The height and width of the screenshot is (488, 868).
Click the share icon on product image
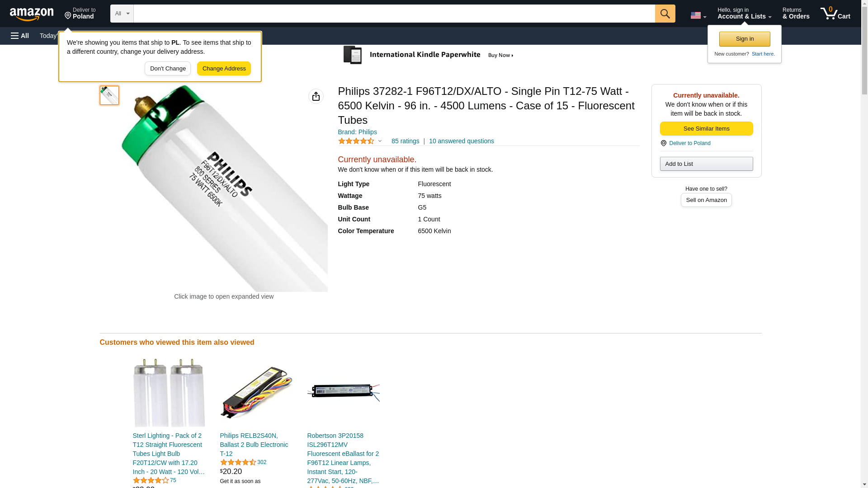point(316,96)
